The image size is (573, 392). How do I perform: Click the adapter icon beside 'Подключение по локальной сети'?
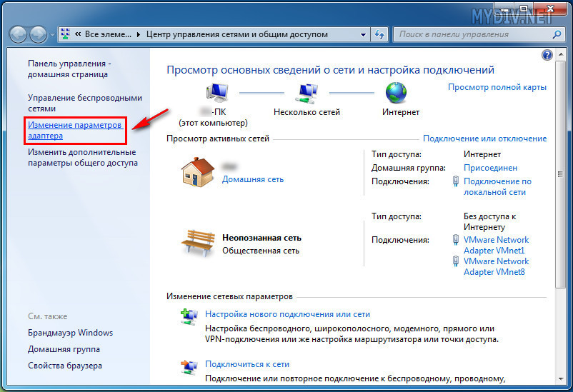456,181
